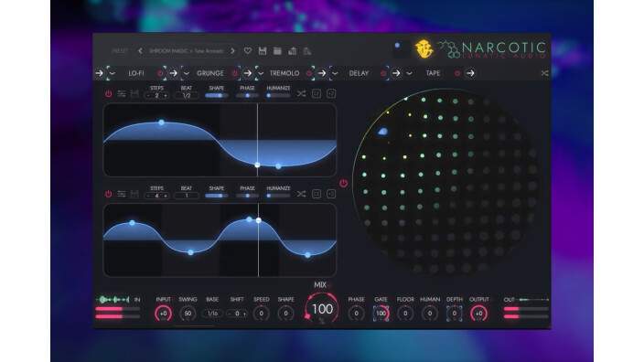Screen dimensions: 644x362
Task: Click the upper LFO PHASE slider
Action: point(247,95)
